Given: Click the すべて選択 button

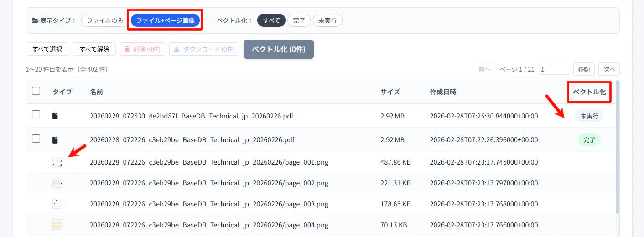Looking at the screenshot, I should click(47, 49).
